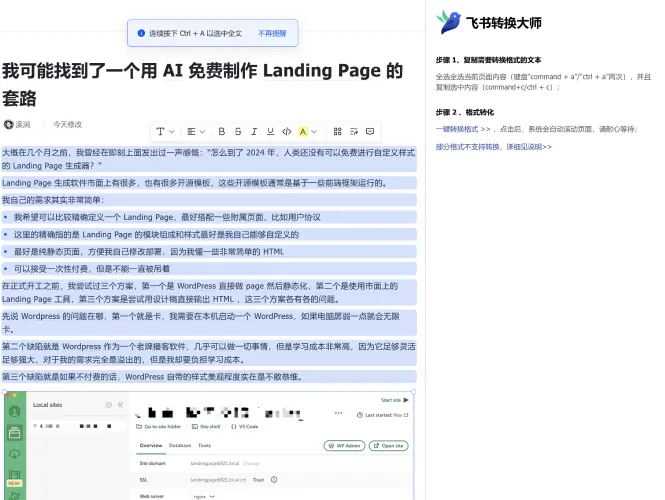
Task: Click the text transform arrow icon in toolbar
Action: (x=354, y=131)
